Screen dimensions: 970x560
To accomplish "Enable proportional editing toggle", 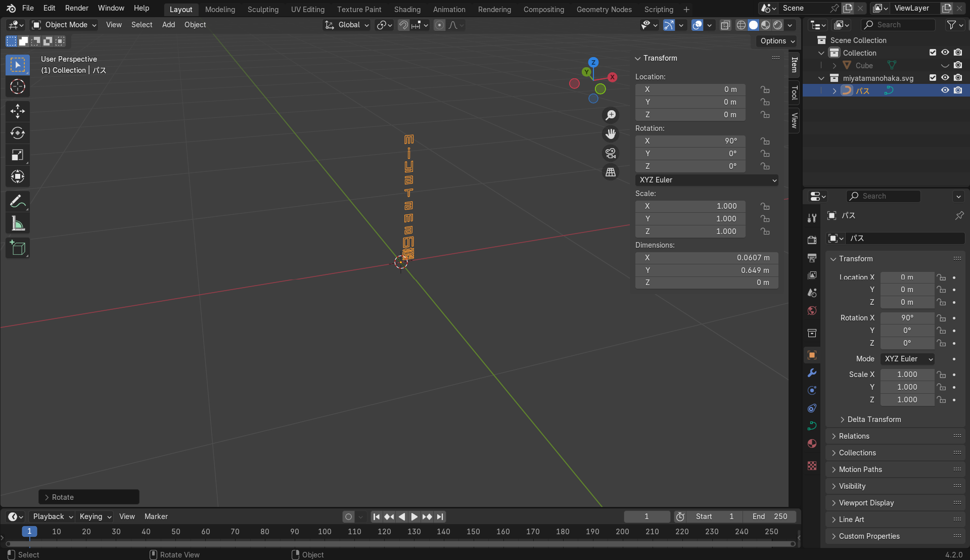I will coord(439,25).
